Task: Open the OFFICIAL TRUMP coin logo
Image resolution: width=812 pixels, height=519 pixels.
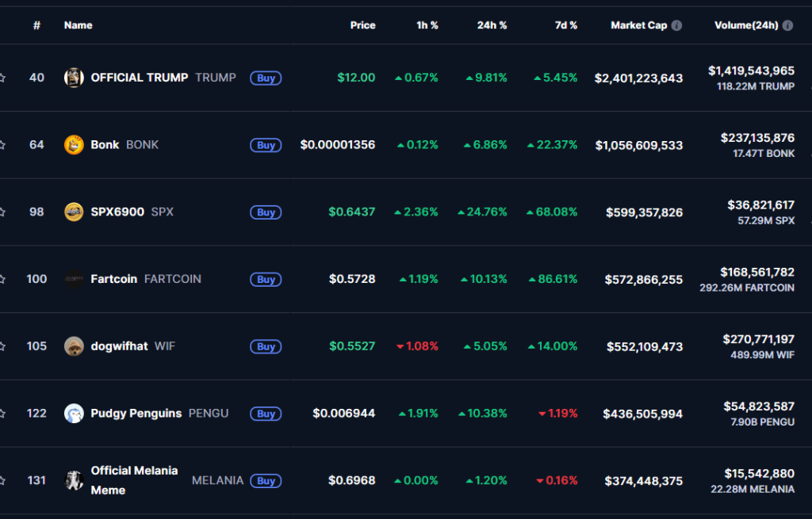Action: pos(74,78)
